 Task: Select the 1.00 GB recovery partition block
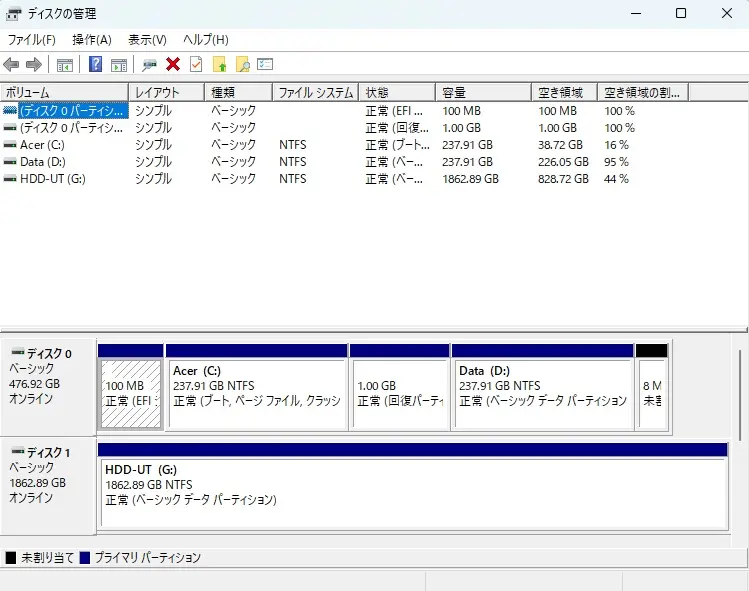[x=399, y=387]
